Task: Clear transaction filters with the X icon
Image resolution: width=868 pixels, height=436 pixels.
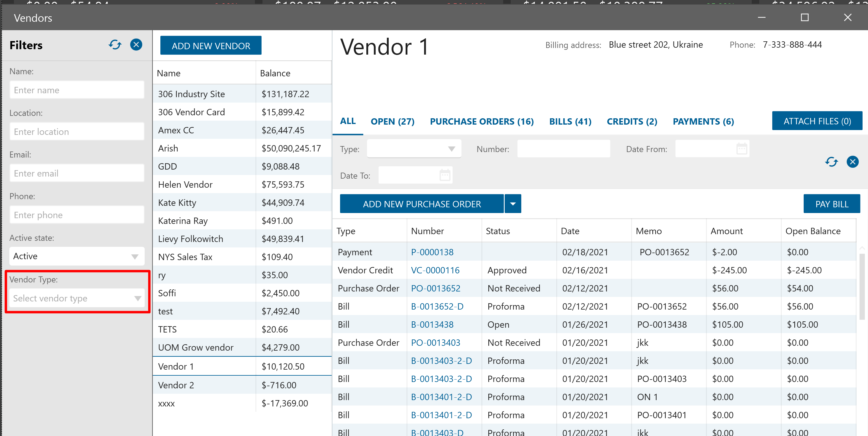Action: (853, 162)
